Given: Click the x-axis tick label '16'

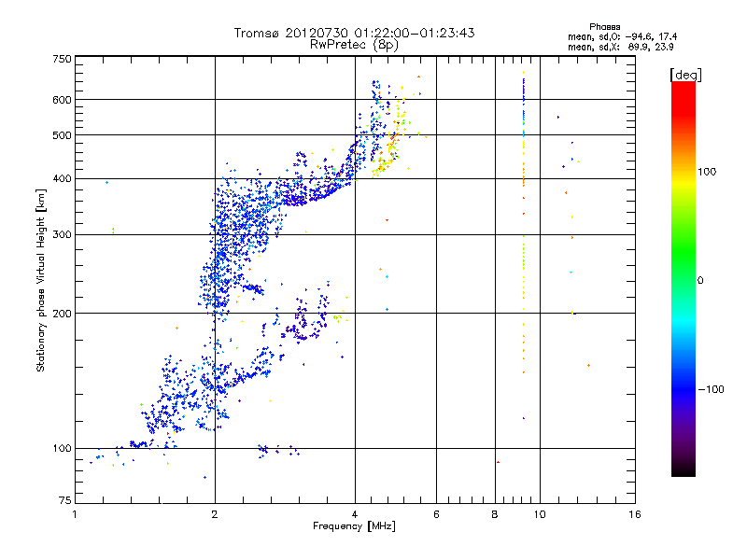Looking at the screenshot, I should pyautogui.click(x=635, y=514).
